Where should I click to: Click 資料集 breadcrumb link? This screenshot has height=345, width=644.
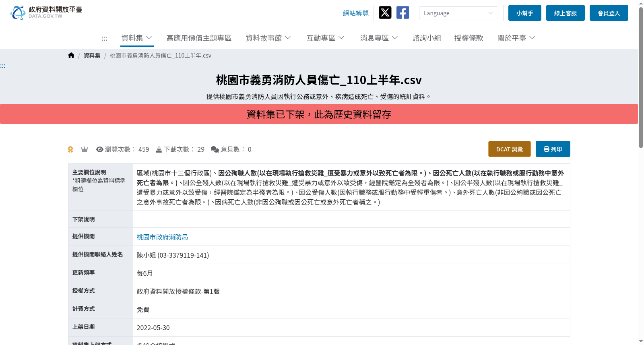92,56
